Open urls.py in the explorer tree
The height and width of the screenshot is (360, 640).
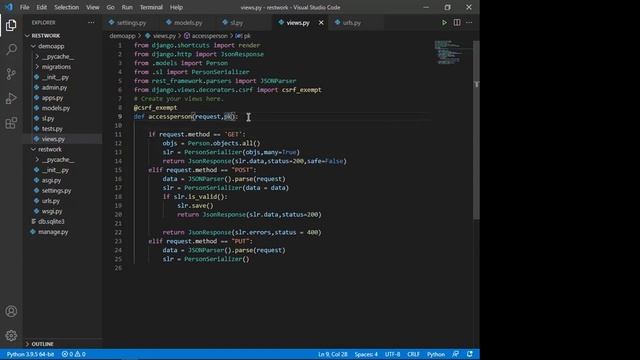tap(51, 201)
